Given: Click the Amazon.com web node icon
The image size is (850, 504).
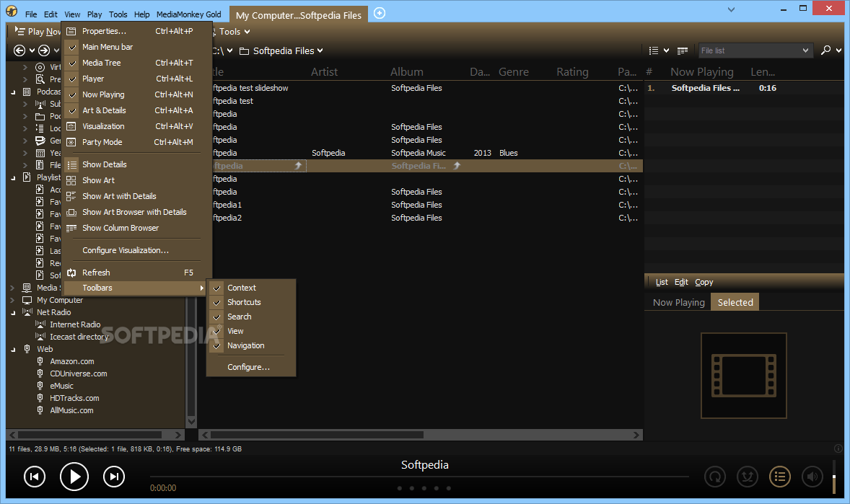Looking at the screenshot, I should (x=40, y=361).
